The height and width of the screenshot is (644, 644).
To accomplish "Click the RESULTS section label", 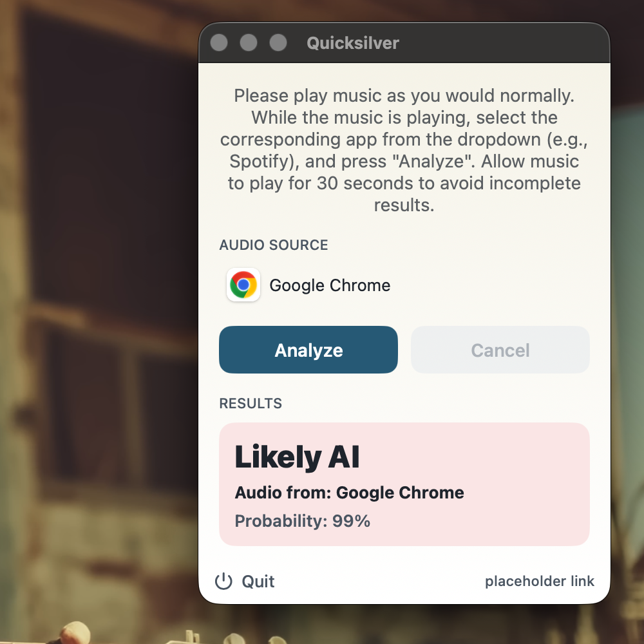I will pos(251,403).
